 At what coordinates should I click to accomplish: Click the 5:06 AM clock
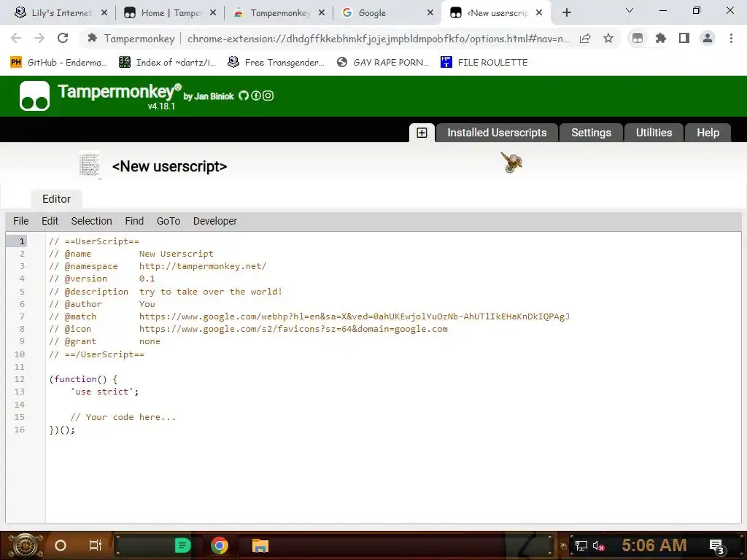(x=654, y=545)
